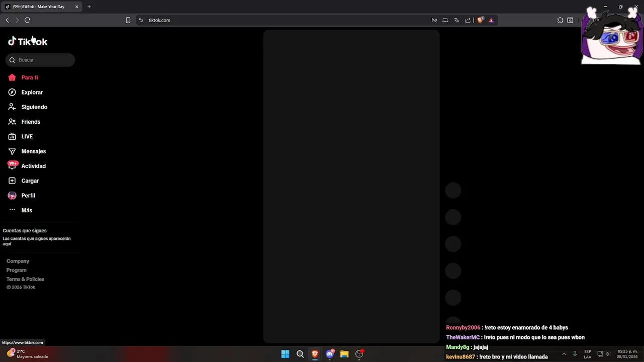Expand the Company footer section
Screen dimensions: 644x362
(x=18, y=261)
